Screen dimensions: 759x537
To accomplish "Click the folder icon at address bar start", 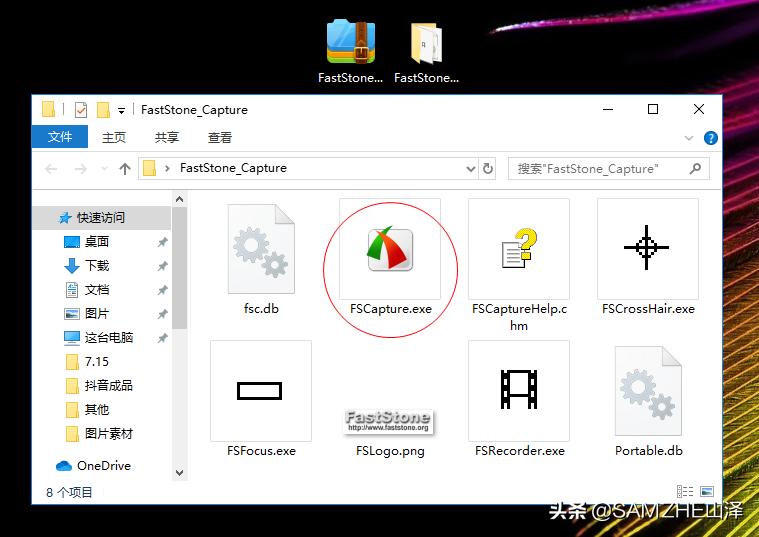I will click(x=150, y=169).
